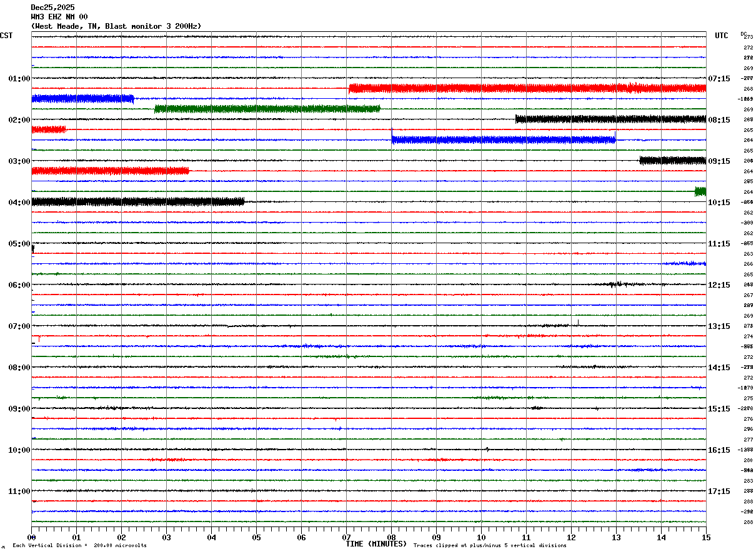Select the 04:00 CST row label
756x554 pixels.
(x=19, y=203)
